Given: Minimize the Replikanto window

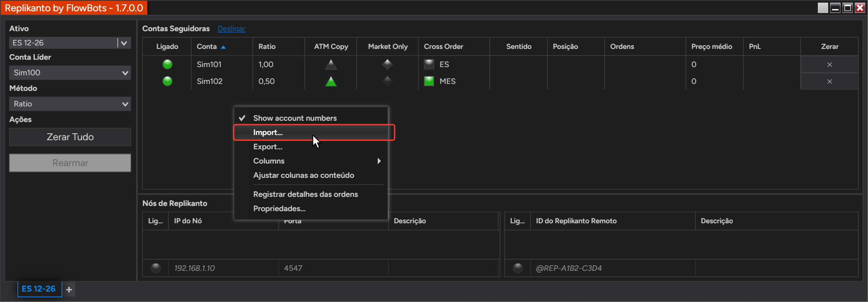Looking at the screenshot, I should [836, 8].
